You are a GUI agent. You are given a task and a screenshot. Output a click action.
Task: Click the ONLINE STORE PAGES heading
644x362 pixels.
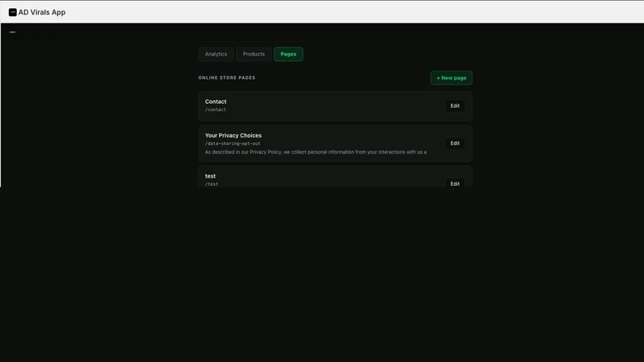click(227, 77)
